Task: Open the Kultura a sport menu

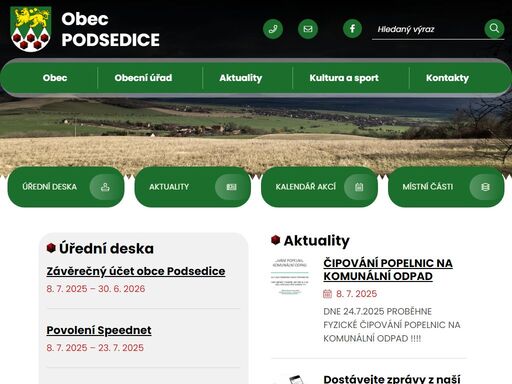Action: 344,78
